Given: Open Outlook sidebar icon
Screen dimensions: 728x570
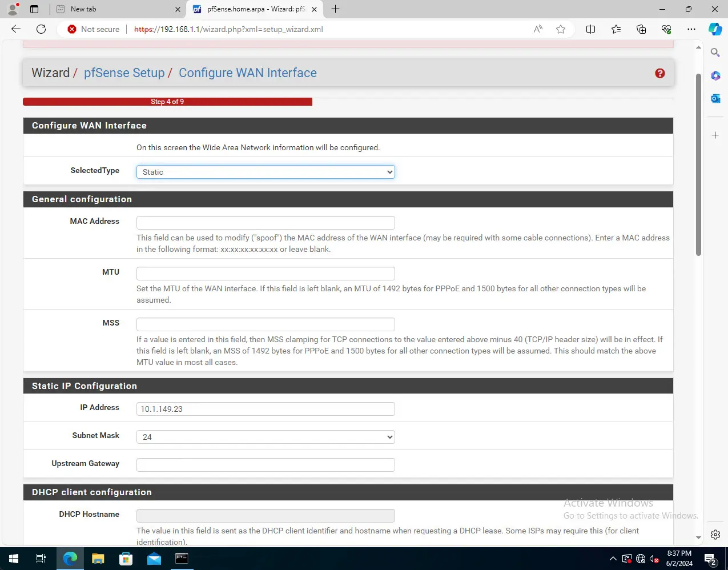Looking at the screenshot, I should click(715, 98).
